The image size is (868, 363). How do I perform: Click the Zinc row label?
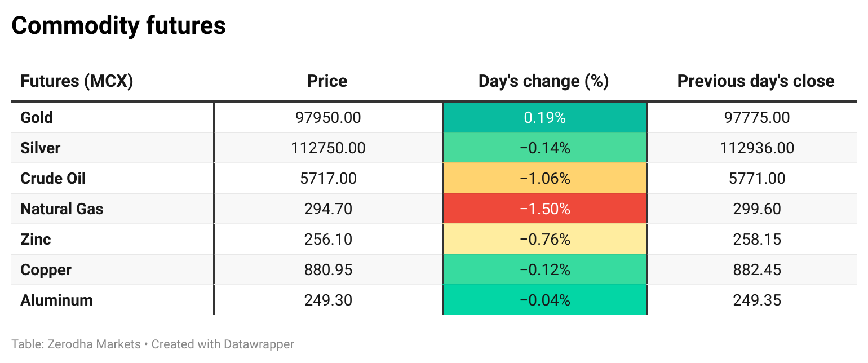36,240
